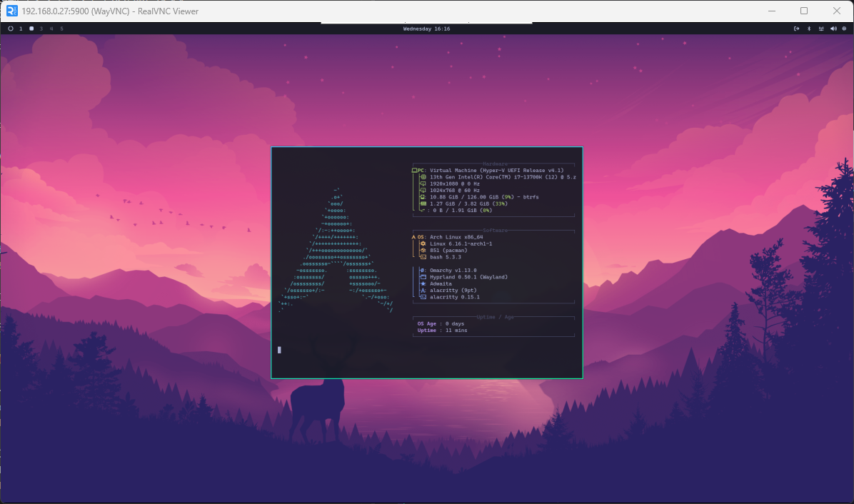Switch to workspace 4 in top bar
The image size is (854, 504).
(x=51, y=29)
